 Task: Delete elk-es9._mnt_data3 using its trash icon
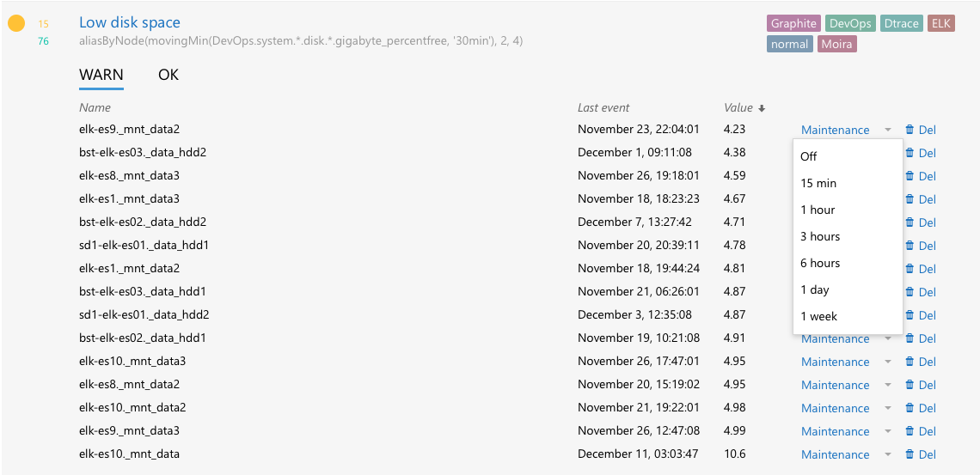(910, 432)
